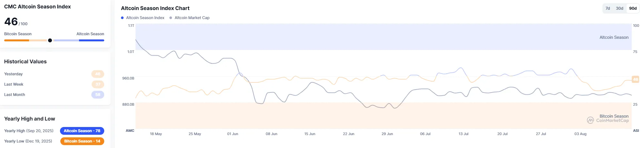Toggle the Altcoin Market Cap legend item
644x148 pixels.
pos(189,18)
